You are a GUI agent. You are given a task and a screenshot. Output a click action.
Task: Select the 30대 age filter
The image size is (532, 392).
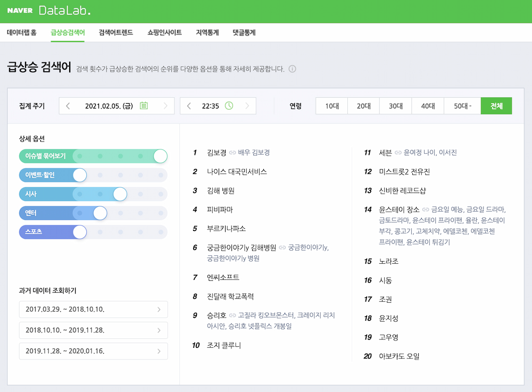coord(396,106)
